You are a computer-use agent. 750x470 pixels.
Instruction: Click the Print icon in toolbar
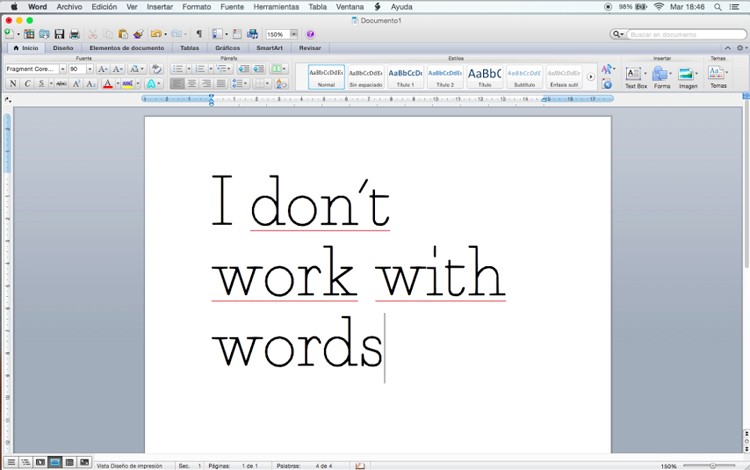click(x=74, y=34)
